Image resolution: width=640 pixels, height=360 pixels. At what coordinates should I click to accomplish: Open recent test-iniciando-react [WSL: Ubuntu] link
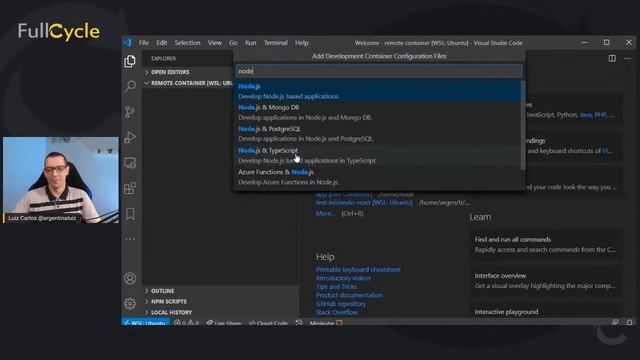point(364,202)
